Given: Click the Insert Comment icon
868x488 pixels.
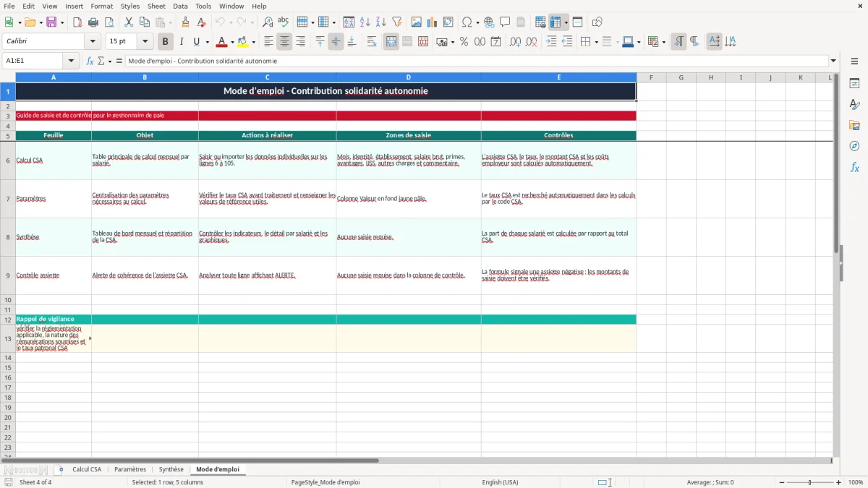Looking at the screenshot, I should click(x=505, y=22).
